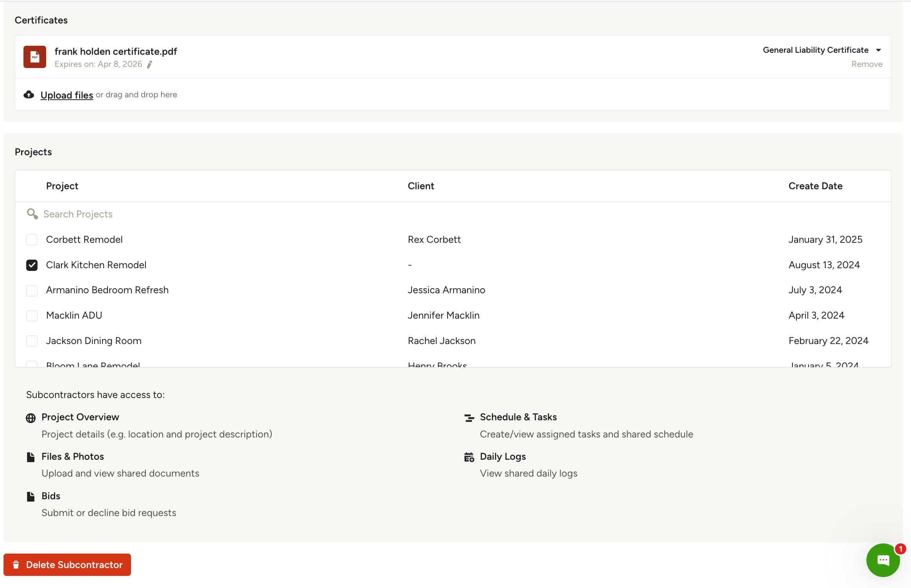Click the Files & Photos document icon
The width and height of the screenshot is (911, 588).
click(30, 457)
